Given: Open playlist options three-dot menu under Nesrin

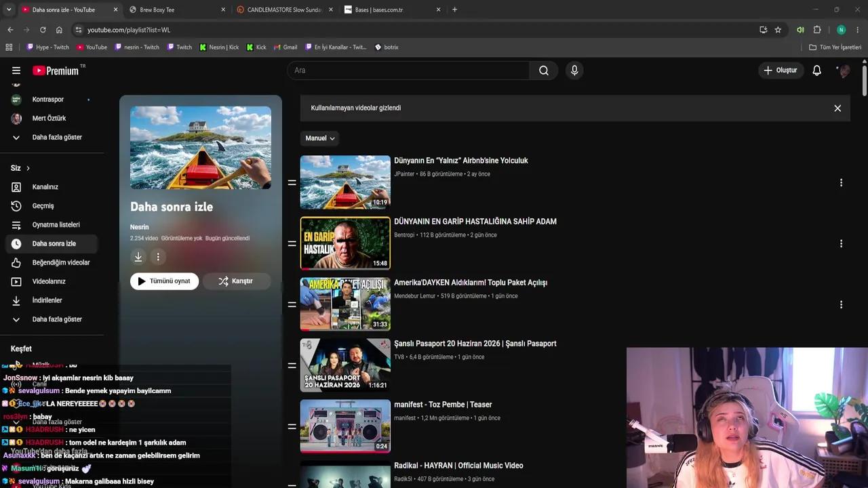Looking at the screenshot, I should pos(158,257).
